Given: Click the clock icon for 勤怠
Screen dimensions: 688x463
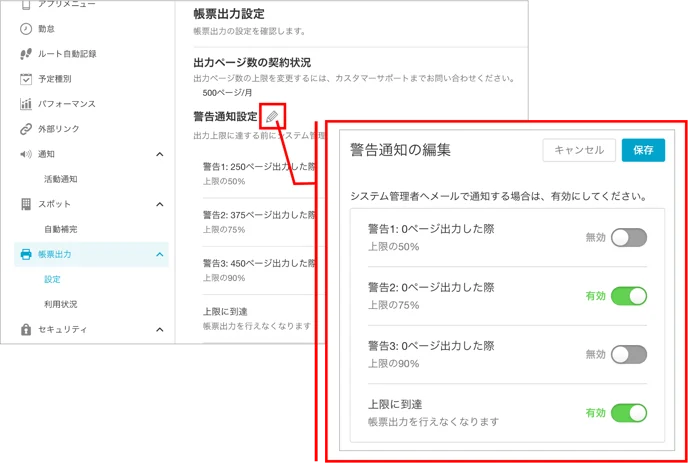Looking at the screenshot, I should [26, 29].
